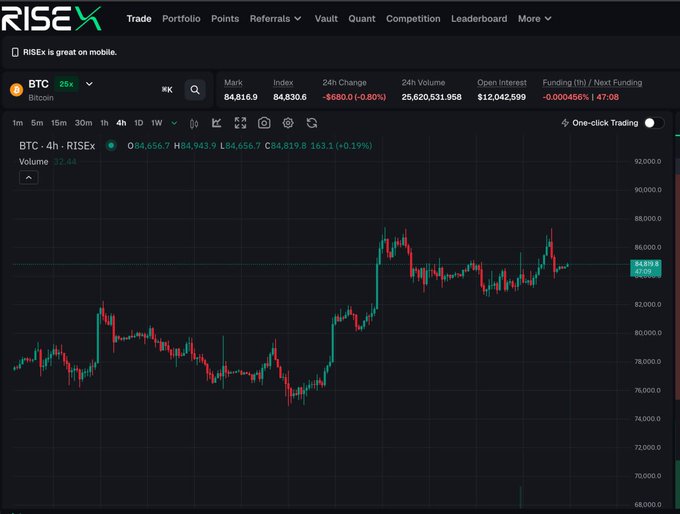Click the current price tag 84,819.8 on axis

click(x=646, y=268)
